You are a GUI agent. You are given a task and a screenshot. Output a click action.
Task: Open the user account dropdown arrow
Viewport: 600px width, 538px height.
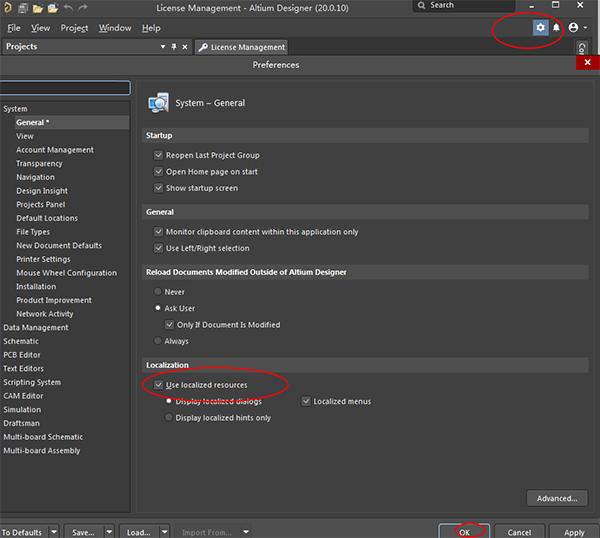585,28
